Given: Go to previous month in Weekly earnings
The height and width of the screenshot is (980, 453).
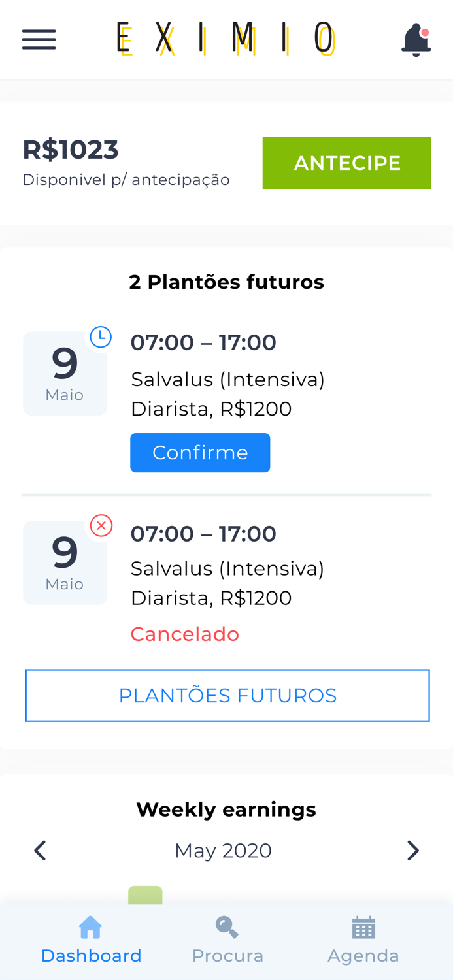Looking at the screenshot, I should point(40,849).
